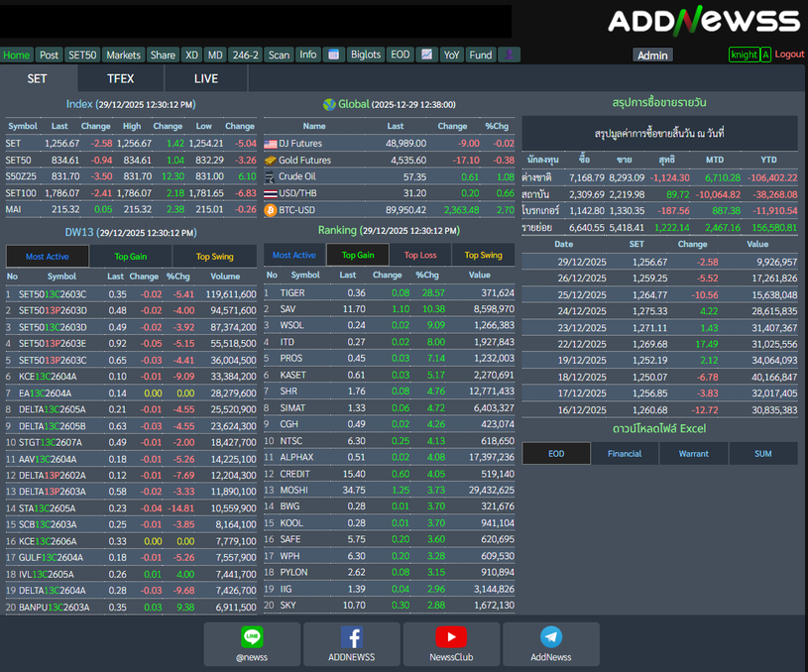Click the TIGER symbol in Ranking table
The image size is (808, 672).
pos(292,292)
